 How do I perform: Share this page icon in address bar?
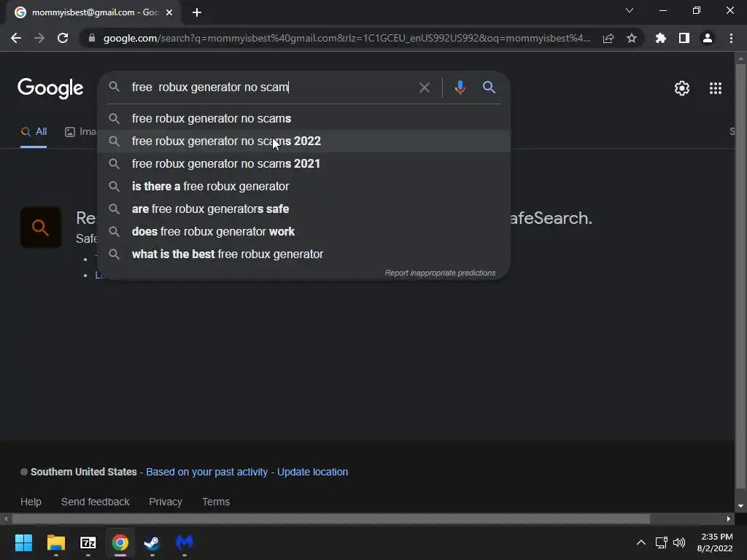[608, 38]
